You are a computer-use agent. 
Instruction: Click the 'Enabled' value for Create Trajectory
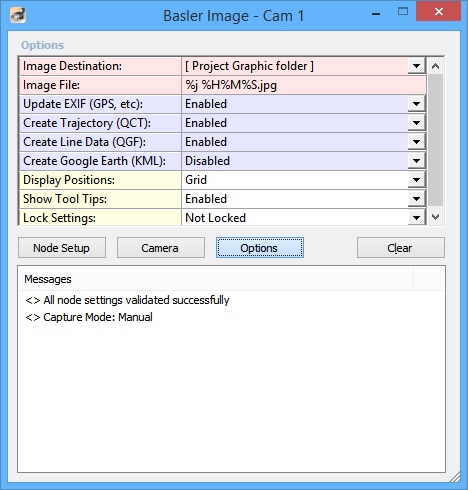pyautogui.click(x=206, y=123)
